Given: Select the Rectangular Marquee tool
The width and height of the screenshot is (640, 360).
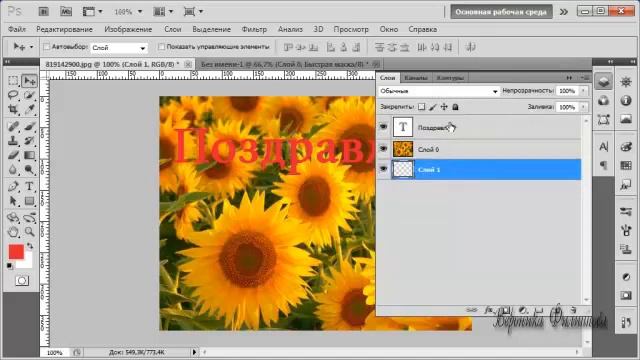Looking at the screenshot, I should click(x=13, y=80).
